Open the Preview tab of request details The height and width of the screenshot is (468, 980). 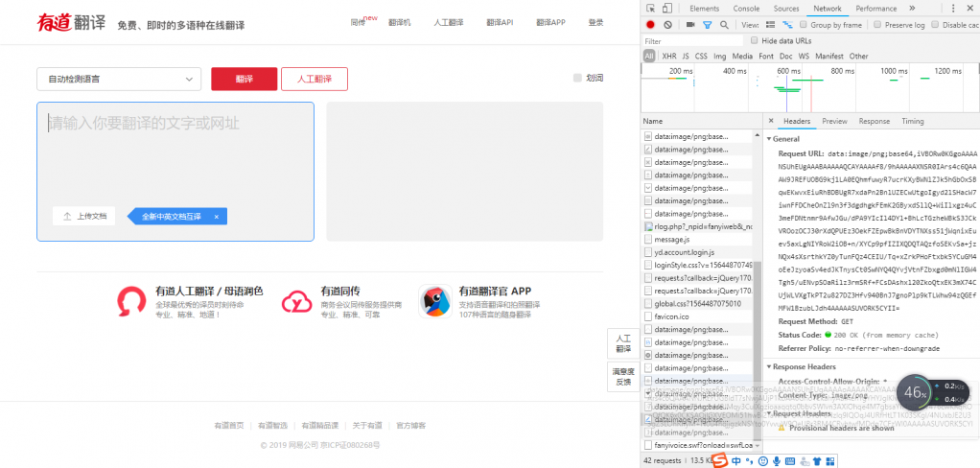click(x=834, y=122)
